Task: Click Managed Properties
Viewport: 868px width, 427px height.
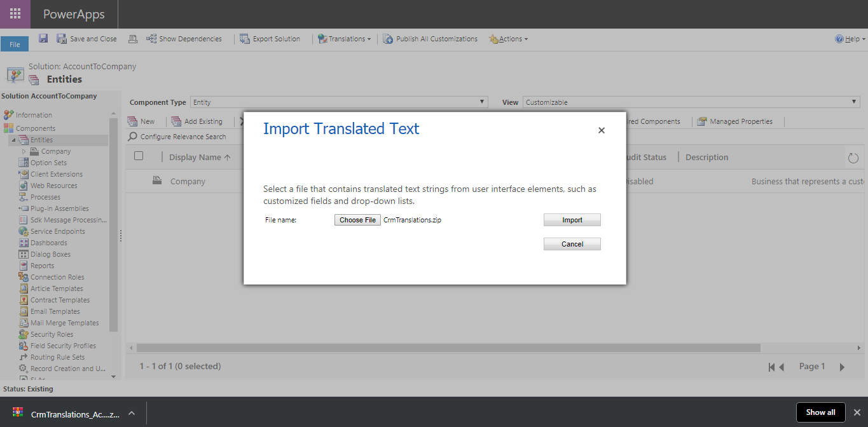Action: (734, 121)
